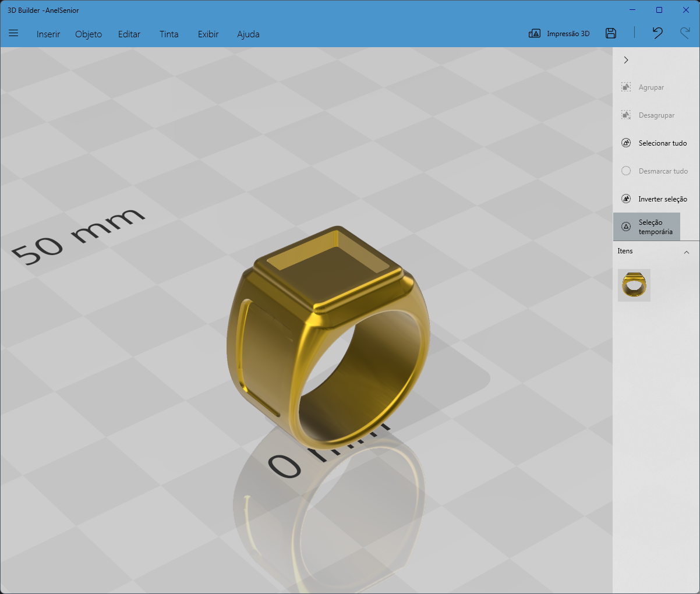This screenshot has height=594, width=700.
Task: Open the Exibir menu
Action: [208, 34]
